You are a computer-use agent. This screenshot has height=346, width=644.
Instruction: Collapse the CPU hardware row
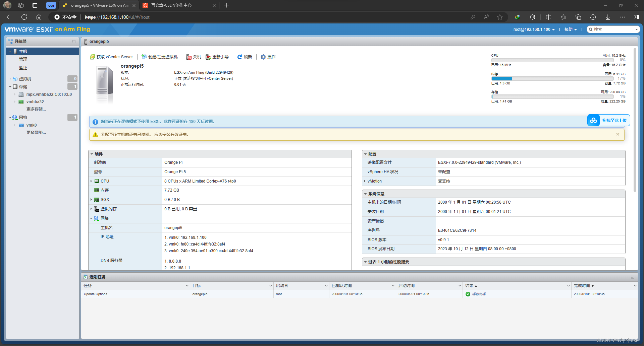click(x=92, y=181)
